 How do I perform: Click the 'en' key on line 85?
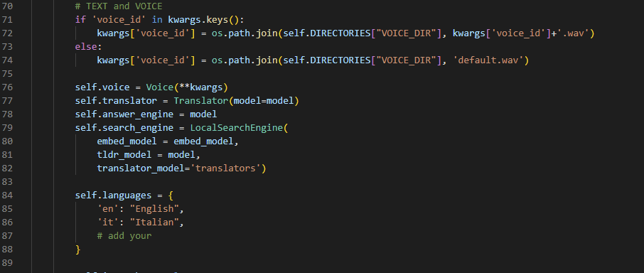pos(107,209)
